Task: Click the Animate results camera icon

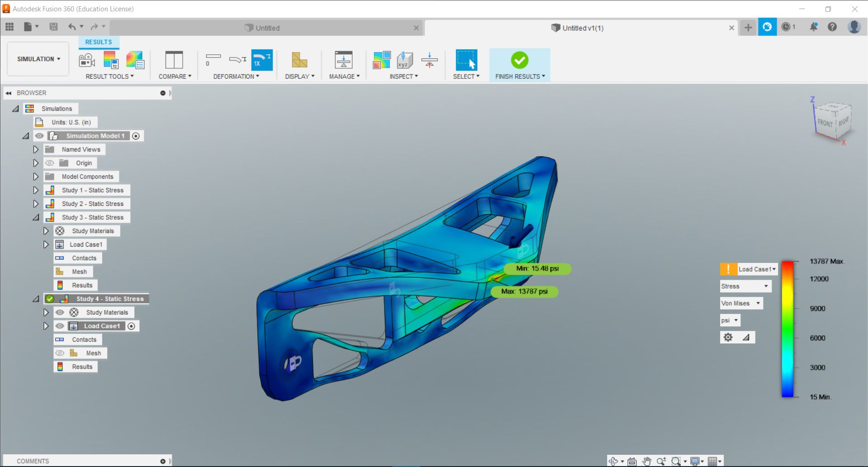Action: point(87,60)
